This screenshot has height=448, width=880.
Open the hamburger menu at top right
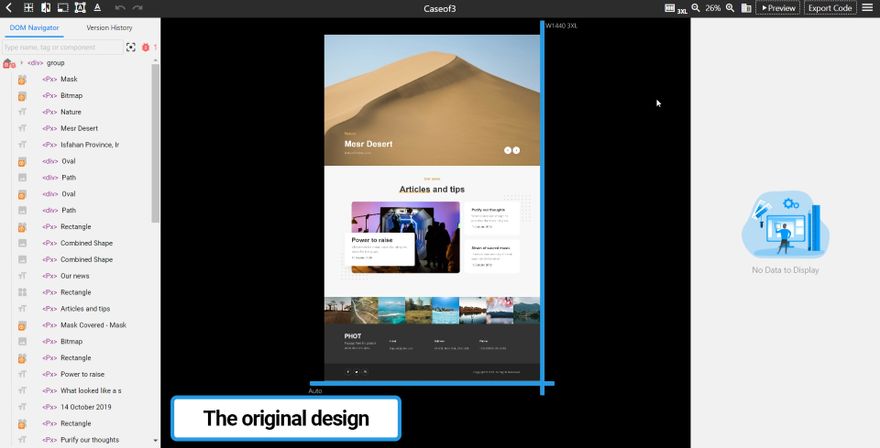click(x=868, y=8)
